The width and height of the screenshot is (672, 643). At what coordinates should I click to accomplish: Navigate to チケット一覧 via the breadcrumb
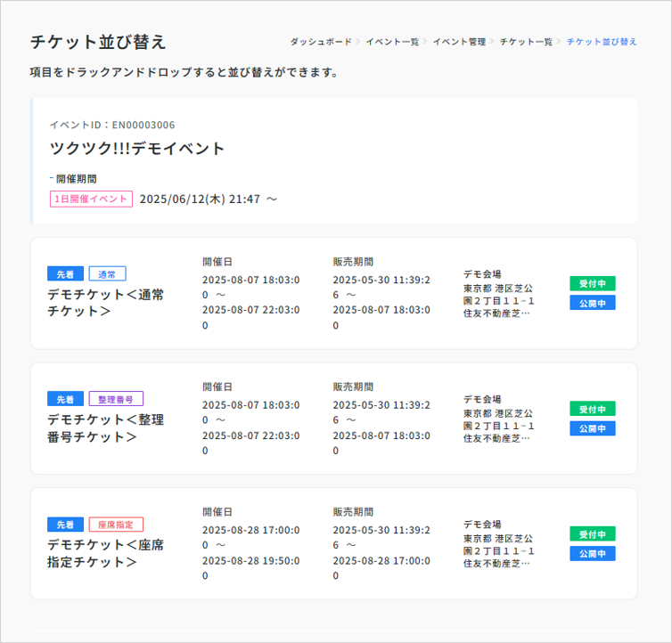point(526,42)
